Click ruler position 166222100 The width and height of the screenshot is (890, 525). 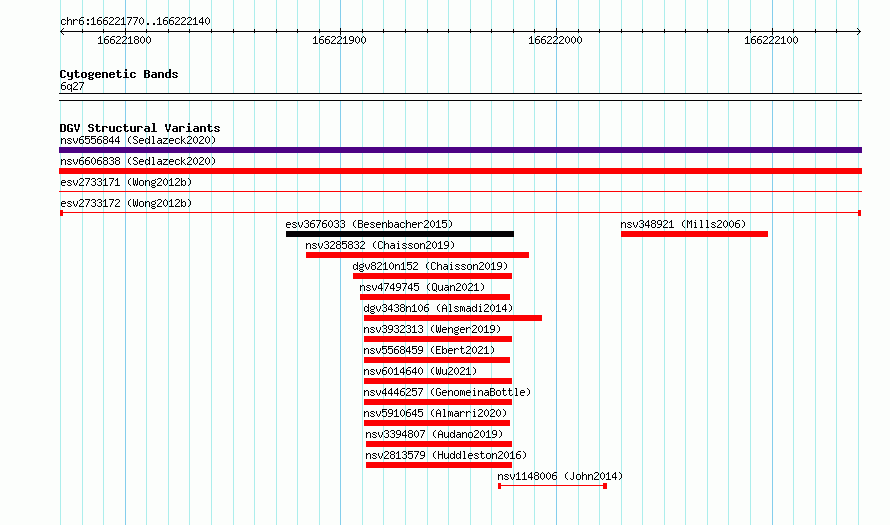[x=771, y=40]
